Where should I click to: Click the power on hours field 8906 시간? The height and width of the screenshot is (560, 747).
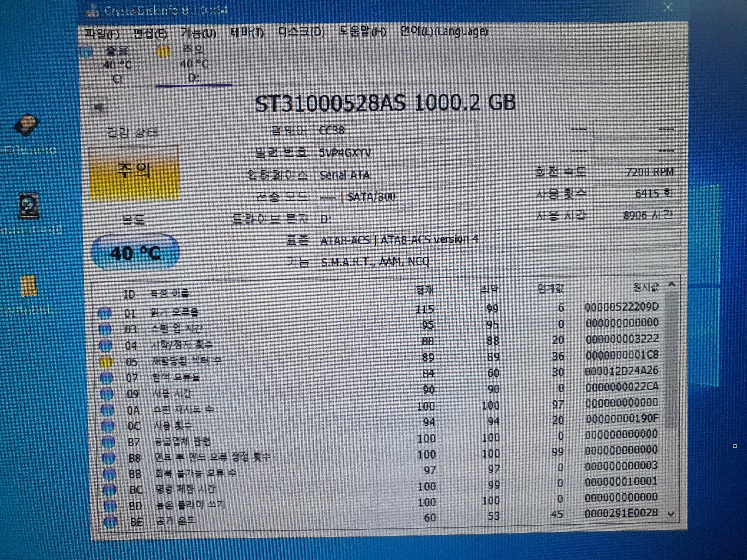(x=637, y=215)
